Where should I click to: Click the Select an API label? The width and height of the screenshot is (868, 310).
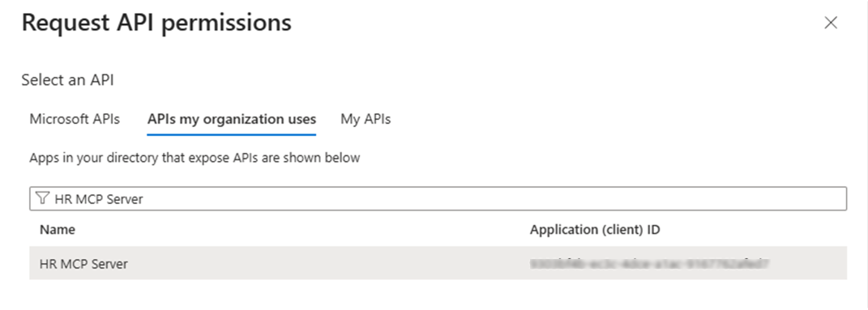point(67,80)
